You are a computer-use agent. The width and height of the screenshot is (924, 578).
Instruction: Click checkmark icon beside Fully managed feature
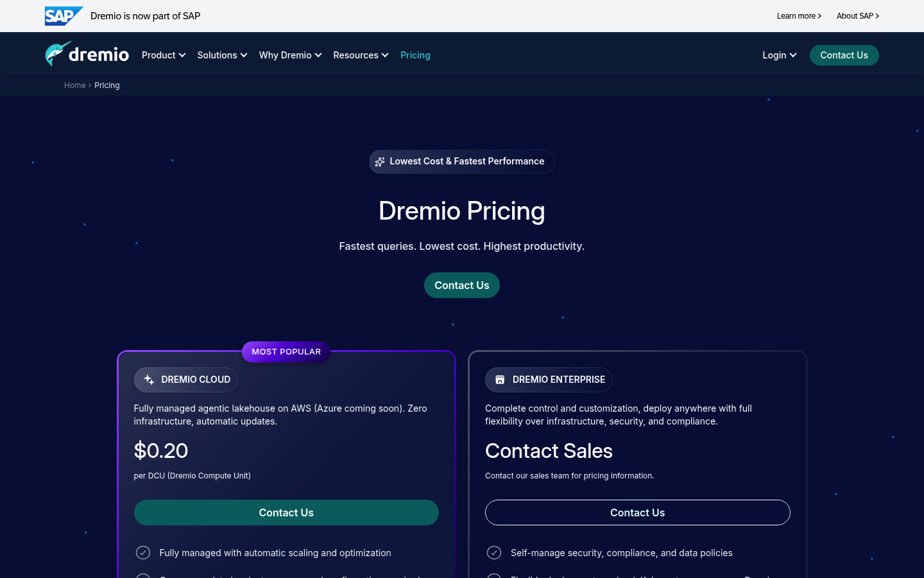click(143, 553)
